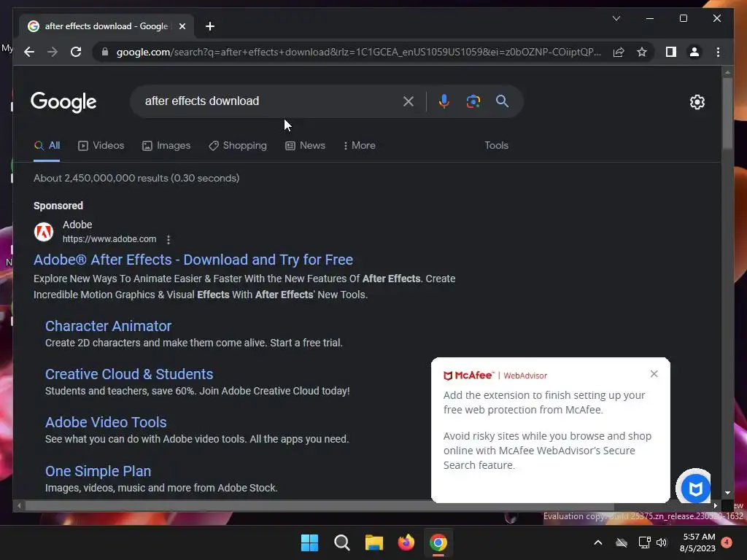This screenshot has height=560, width=747.
Task: Click the vertical scrollbar thumb
Action: tap(727, 113)
